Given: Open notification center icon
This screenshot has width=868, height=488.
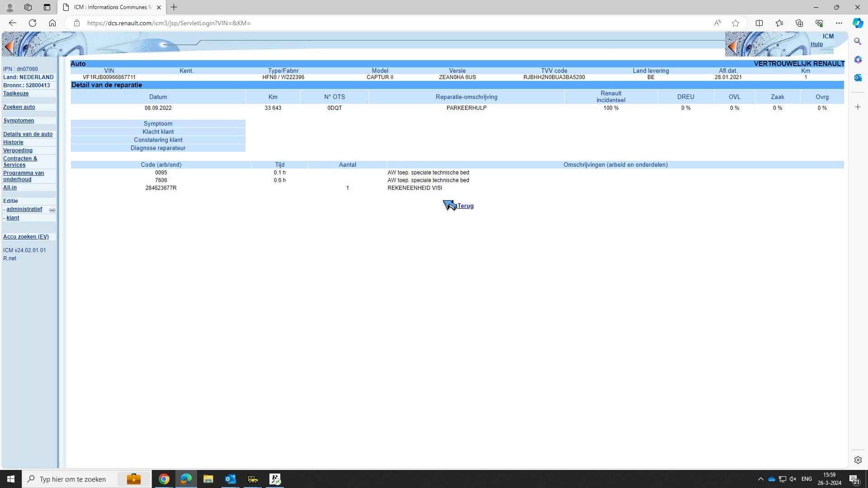Looking at the screenshot, I should tap(854, 479).
